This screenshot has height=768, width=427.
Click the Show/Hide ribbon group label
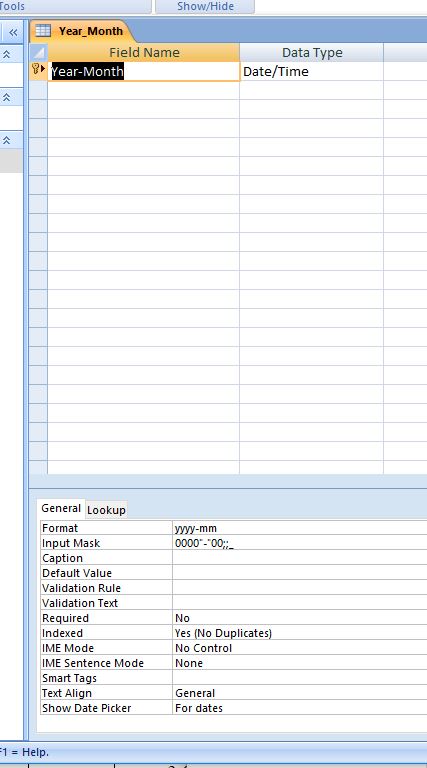[205, 6]
